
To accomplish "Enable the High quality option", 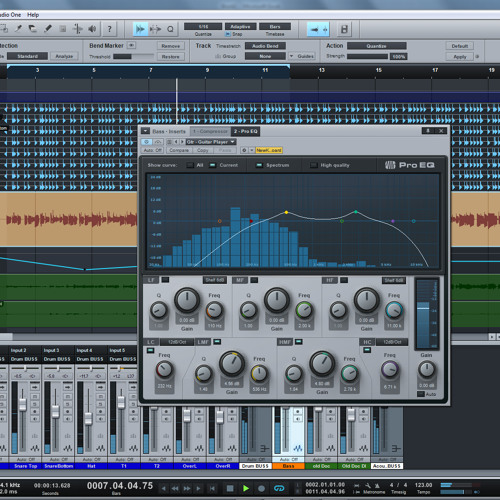I will (x=314, y=165).
